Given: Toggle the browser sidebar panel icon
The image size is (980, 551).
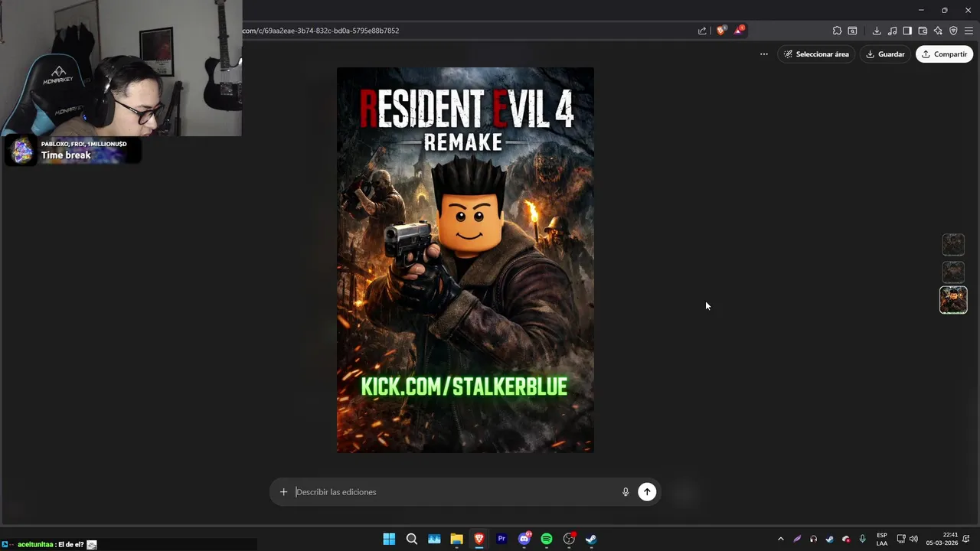Looking at the screenshot, I should pyautogui.click(x=907, y=31).
